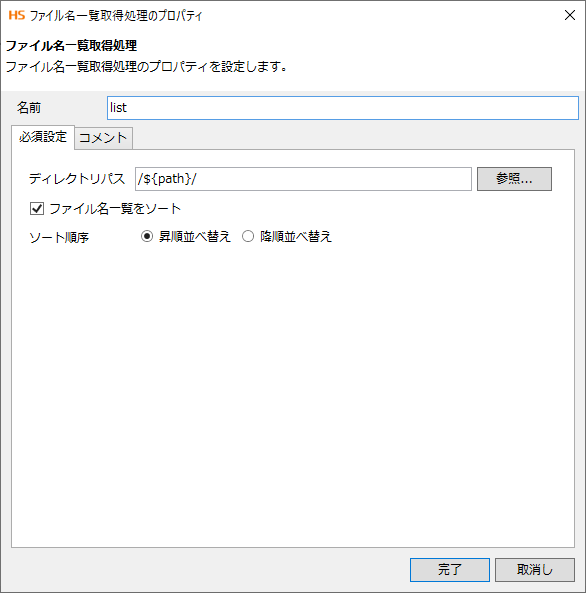Cancel the dialog via 取消し button
The image size is (586, 593).
point(535,570)
